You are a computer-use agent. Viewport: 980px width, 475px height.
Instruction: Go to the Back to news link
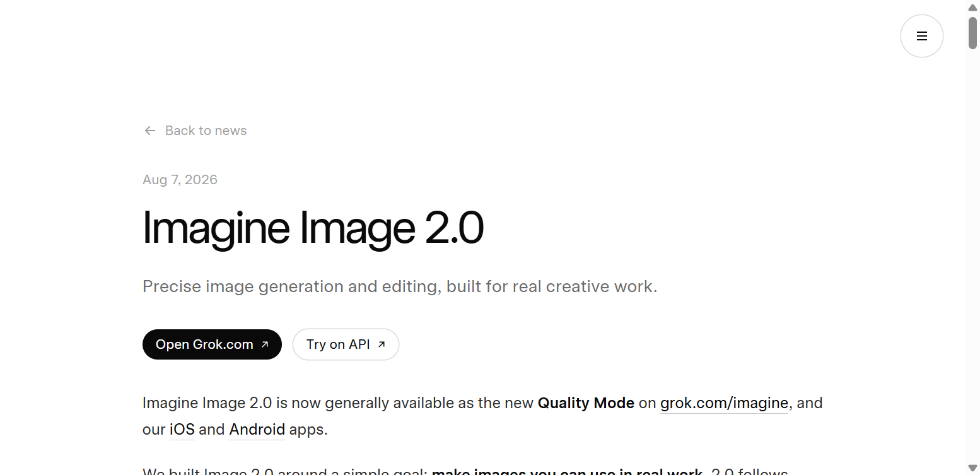pos(195,131)
